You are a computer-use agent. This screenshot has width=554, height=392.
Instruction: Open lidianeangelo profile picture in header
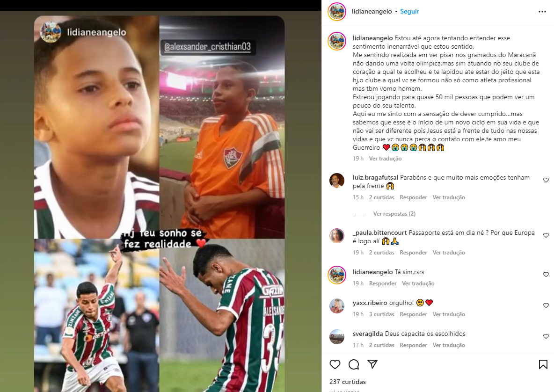point(337,12)
